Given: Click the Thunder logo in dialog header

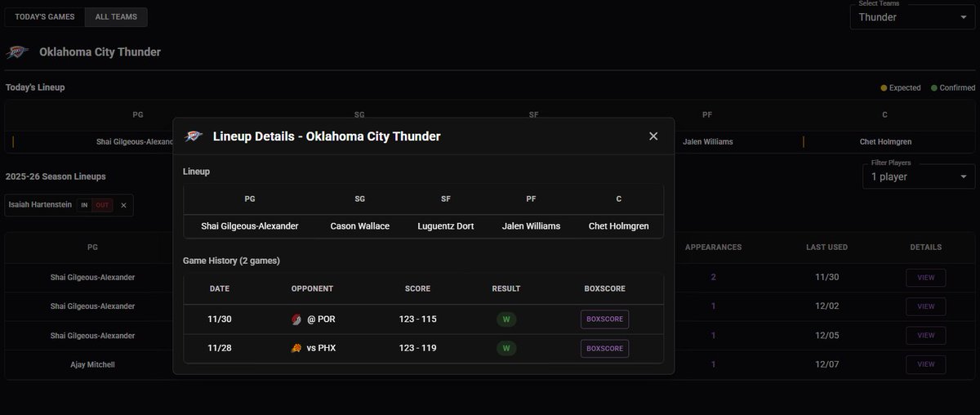Looking at the screenshot, I should point(194,136).
